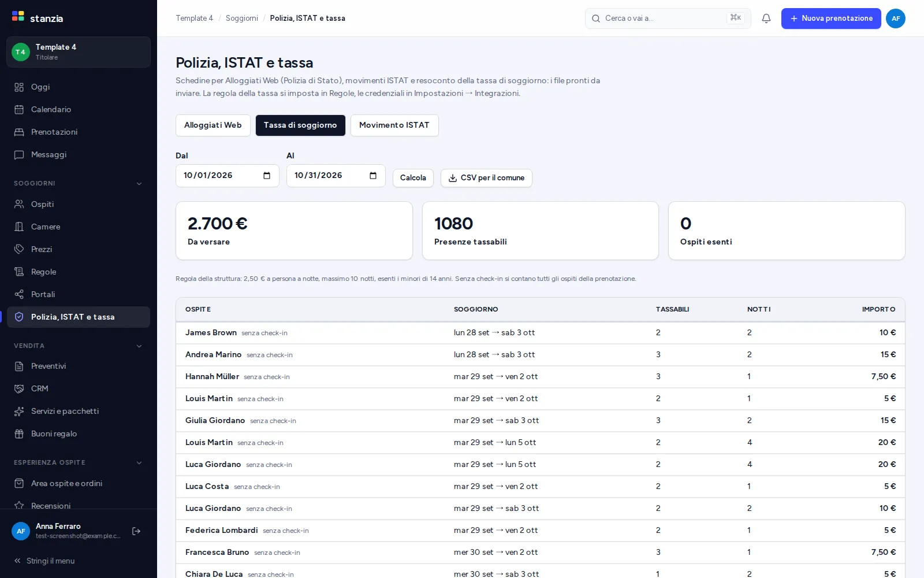Click Federica Lombardi guest name

tap(222, 531)
